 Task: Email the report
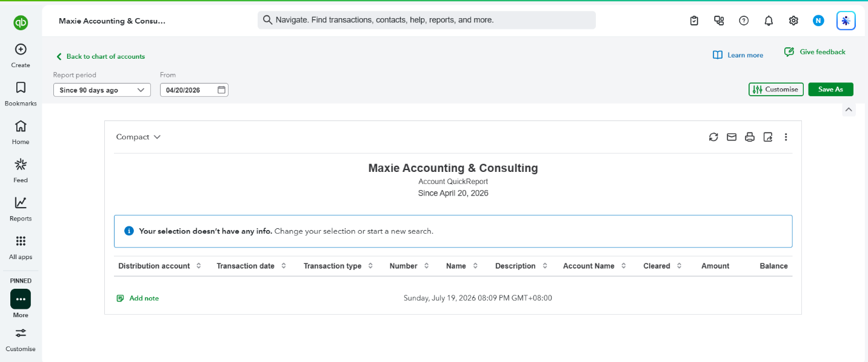(x=732, y=137)
